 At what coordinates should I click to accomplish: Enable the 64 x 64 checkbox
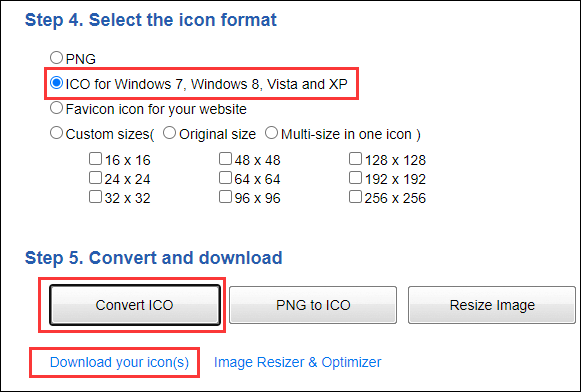225,177
